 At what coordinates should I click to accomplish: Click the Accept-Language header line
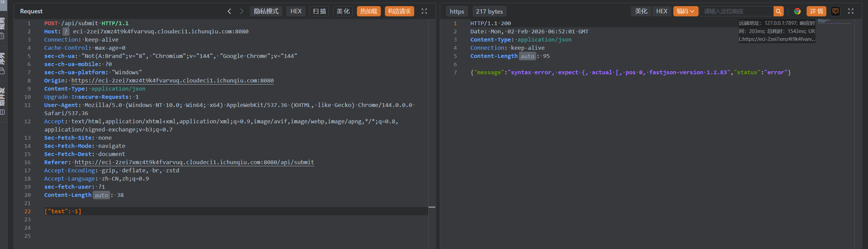pos(96,178)
